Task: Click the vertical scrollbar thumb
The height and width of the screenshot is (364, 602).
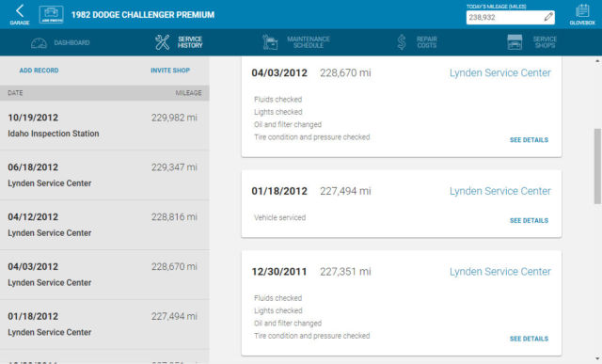Action: 597,166
